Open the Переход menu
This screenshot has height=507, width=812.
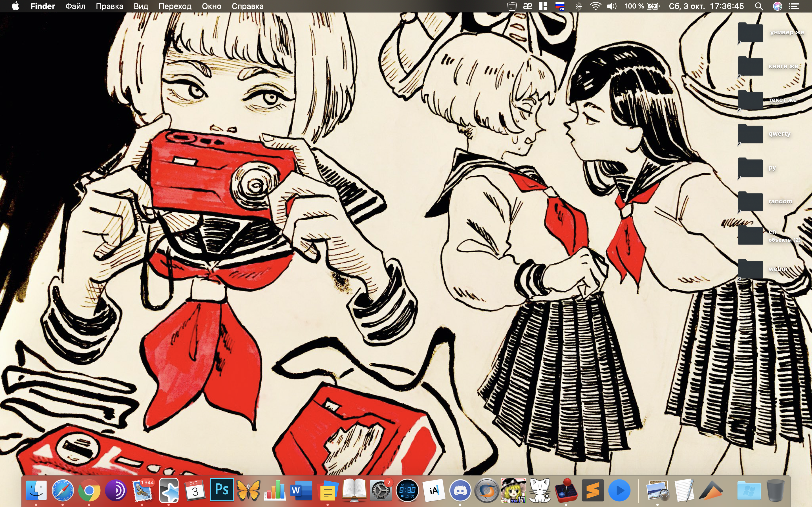point(175,6)
